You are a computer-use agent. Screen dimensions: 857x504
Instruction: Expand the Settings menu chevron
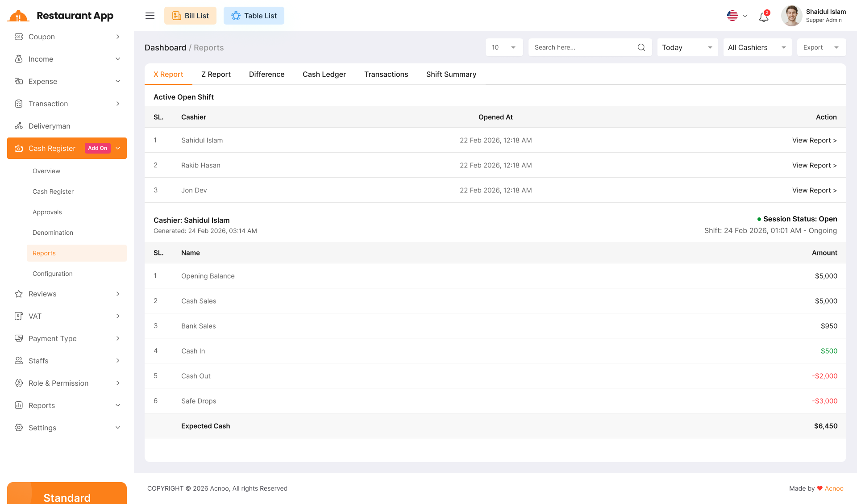click(118, 428)
